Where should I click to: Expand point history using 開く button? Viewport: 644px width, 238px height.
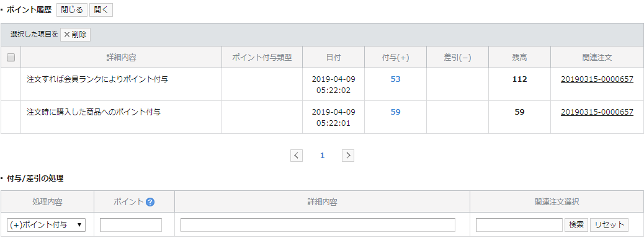(x=101, y=11)
